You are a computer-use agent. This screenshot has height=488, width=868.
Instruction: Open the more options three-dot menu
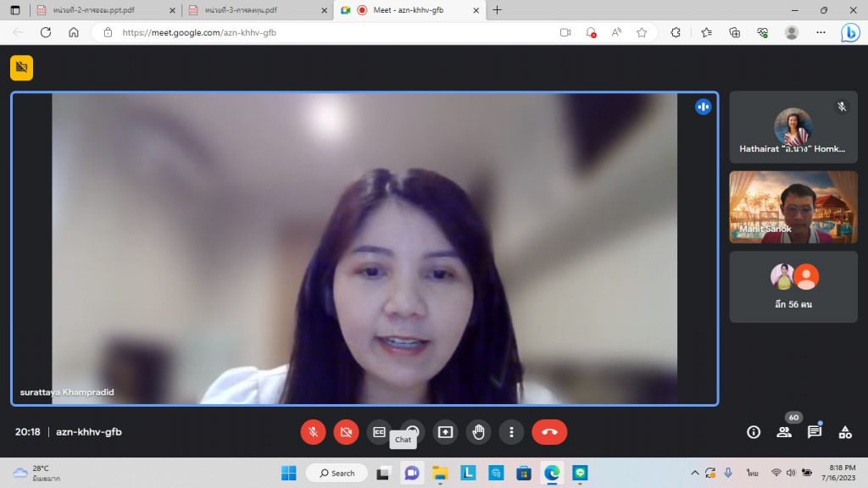click(511, 432)
